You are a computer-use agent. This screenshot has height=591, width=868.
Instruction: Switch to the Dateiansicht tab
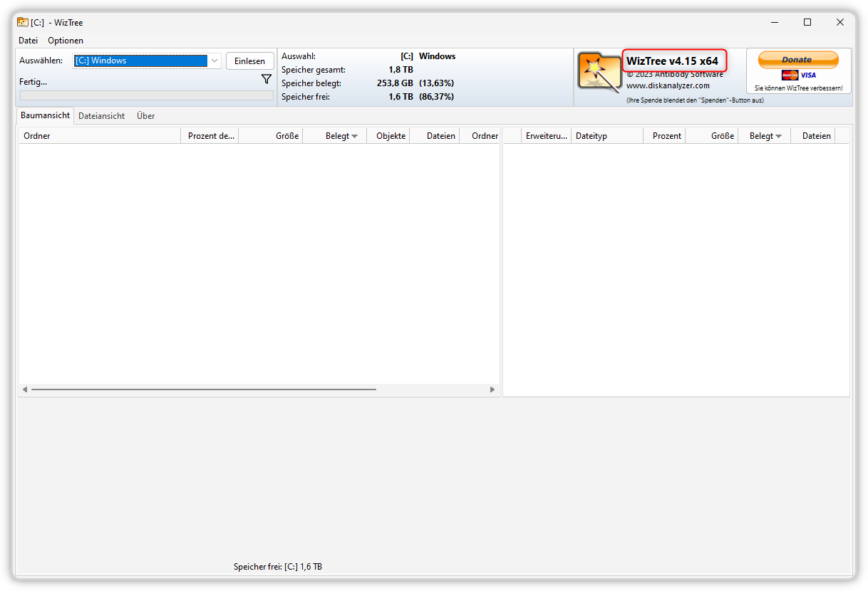click(102, 115)
